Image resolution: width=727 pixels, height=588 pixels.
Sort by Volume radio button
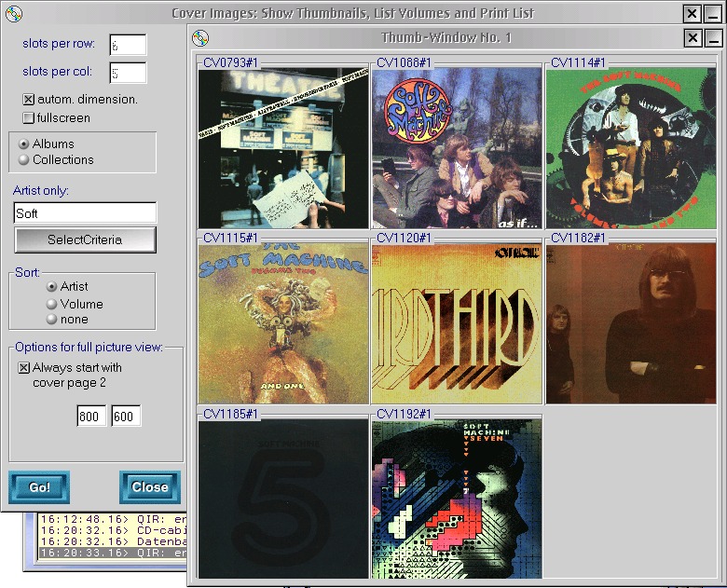point(51,304)
